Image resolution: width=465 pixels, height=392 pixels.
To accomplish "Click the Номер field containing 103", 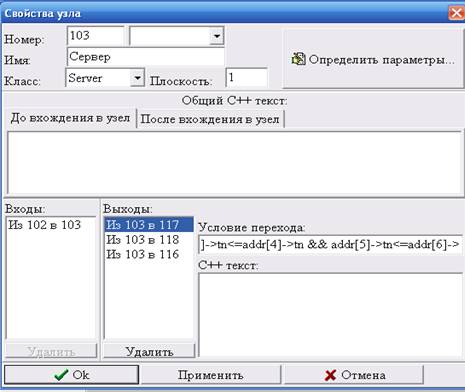I will tap(96, 36).
